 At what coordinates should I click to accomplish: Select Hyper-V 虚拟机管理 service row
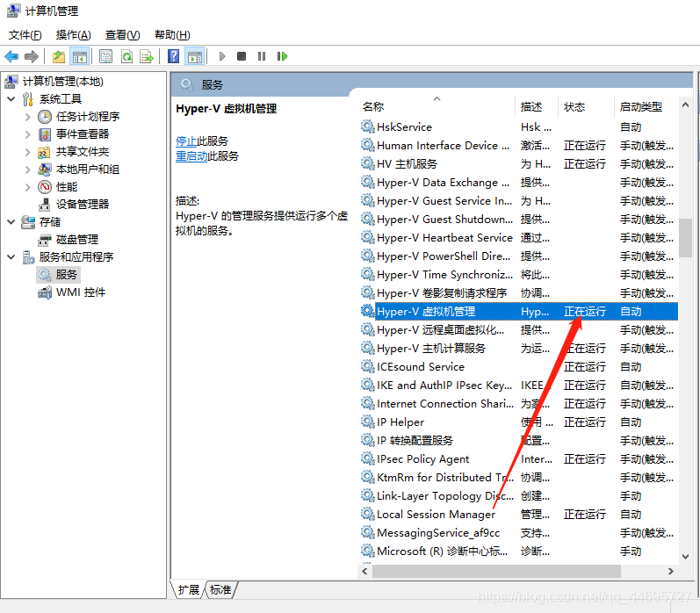(518, 312)
